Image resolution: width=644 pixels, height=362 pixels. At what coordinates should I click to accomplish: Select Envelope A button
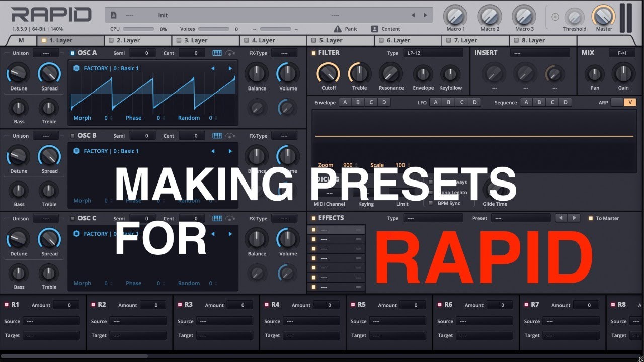[345, 102]
